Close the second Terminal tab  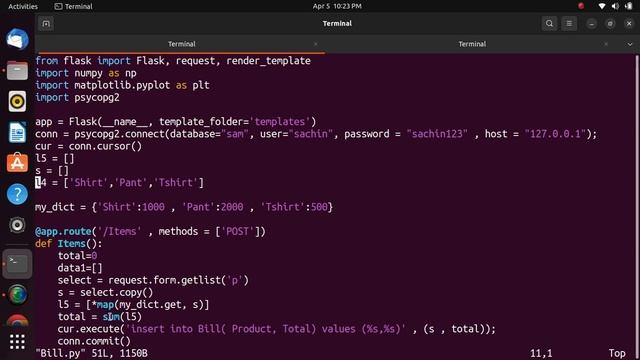606,44
